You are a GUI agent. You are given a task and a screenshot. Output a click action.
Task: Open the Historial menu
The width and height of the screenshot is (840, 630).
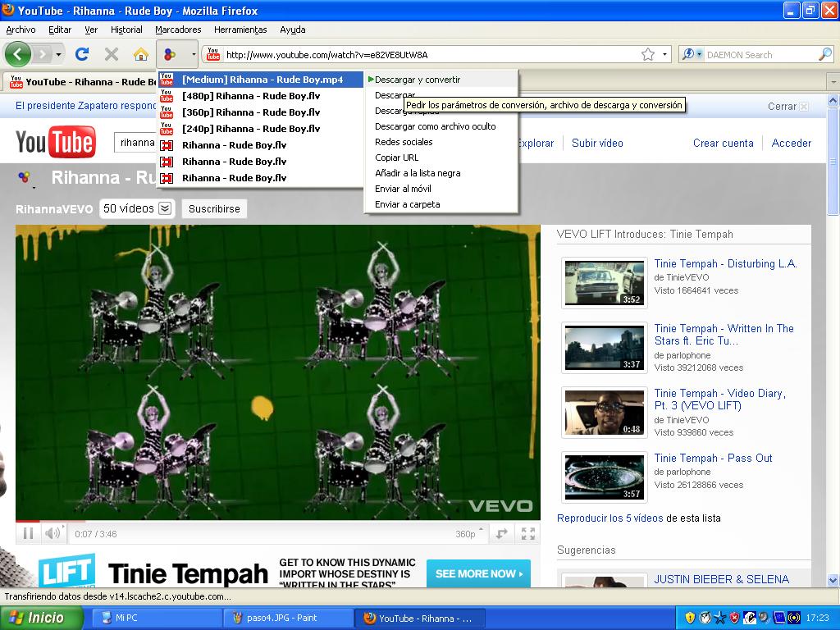point(126,30)
